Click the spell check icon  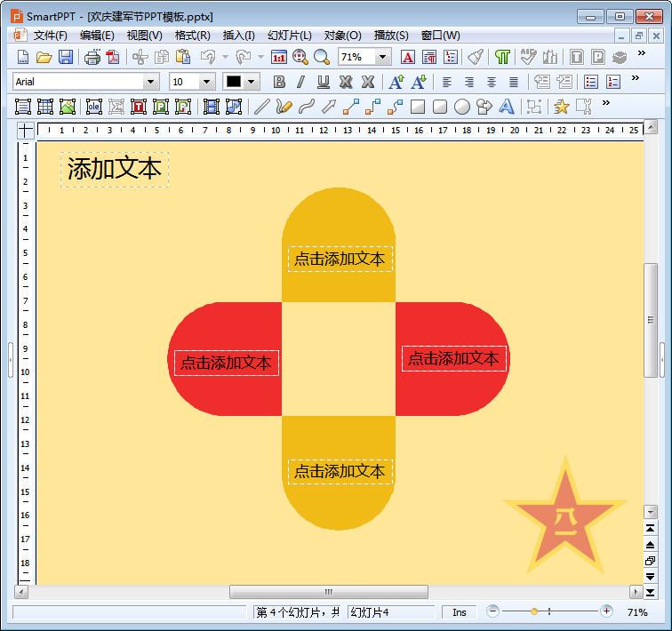528,57
